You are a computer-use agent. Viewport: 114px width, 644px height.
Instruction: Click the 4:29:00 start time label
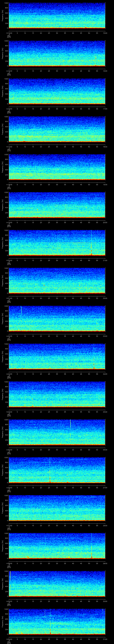[x=9, y=601]
